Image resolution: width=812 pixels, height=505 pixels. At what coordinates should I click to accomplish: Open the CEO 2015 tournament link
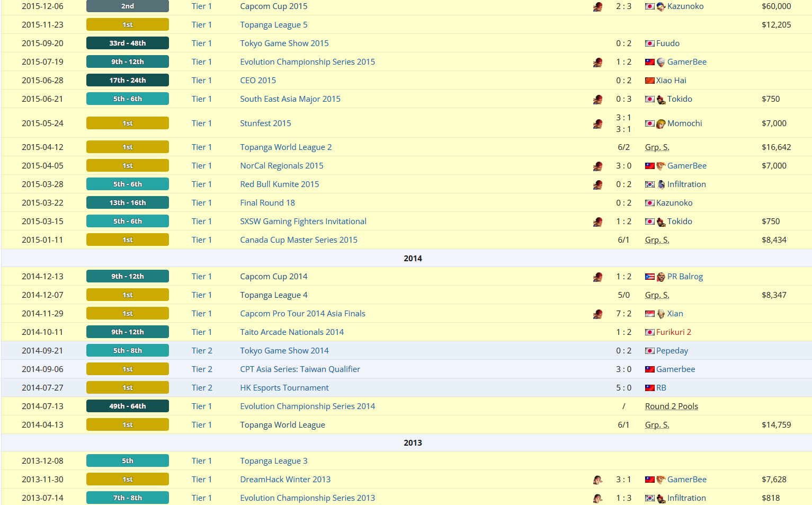258,81
